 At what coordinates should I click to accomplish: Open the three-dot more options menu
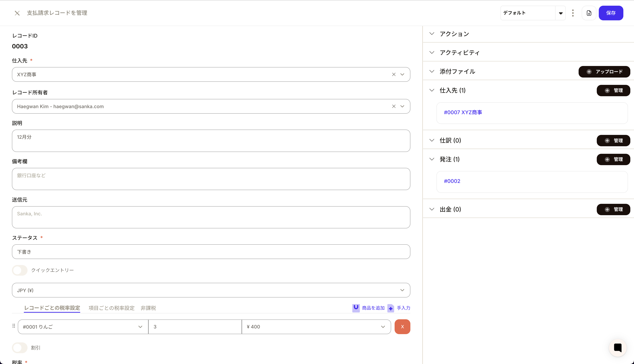click(573, 13)
